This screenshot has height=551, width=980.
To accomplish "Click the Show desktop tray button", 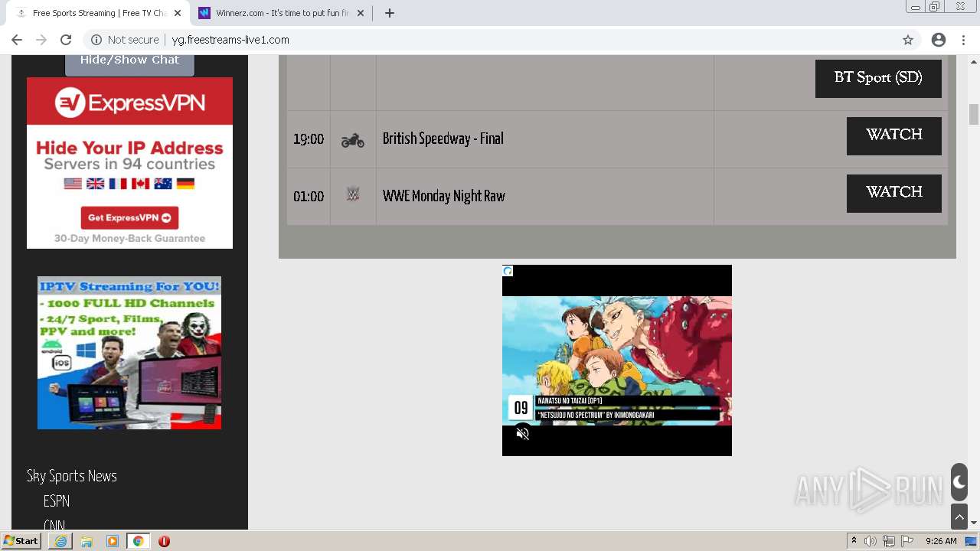I will [972, 541].
